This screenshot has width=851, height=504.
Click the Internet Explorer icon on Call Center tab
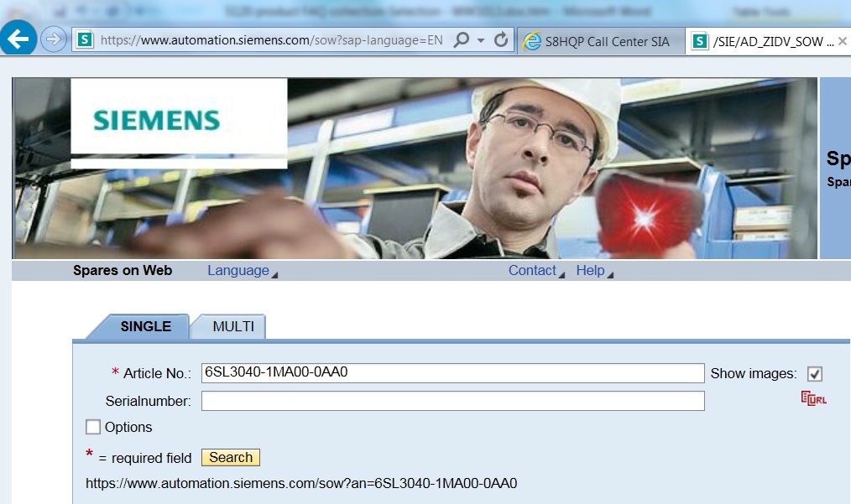click(531, 41)
